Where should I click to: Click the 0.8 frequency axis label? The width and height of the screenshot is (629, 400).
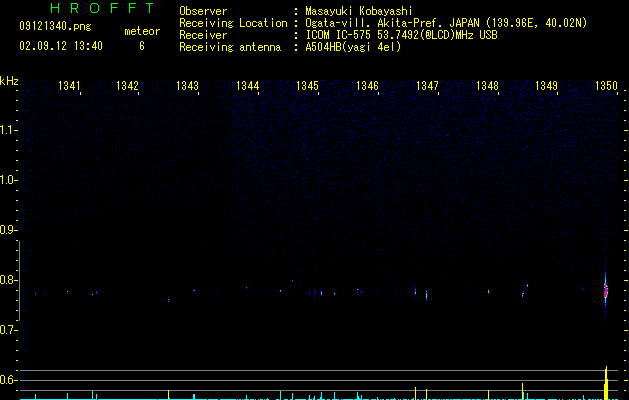tap(8, 280)
